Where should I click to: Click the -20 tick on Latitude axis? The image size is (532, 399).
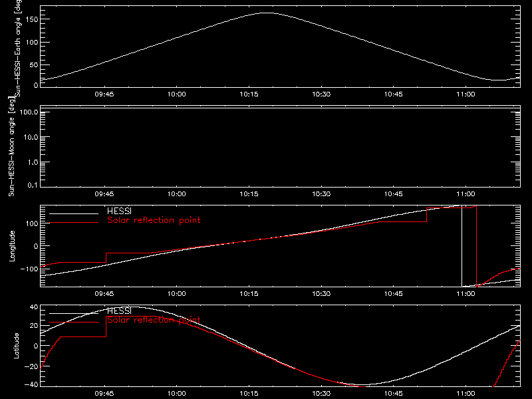31,366
